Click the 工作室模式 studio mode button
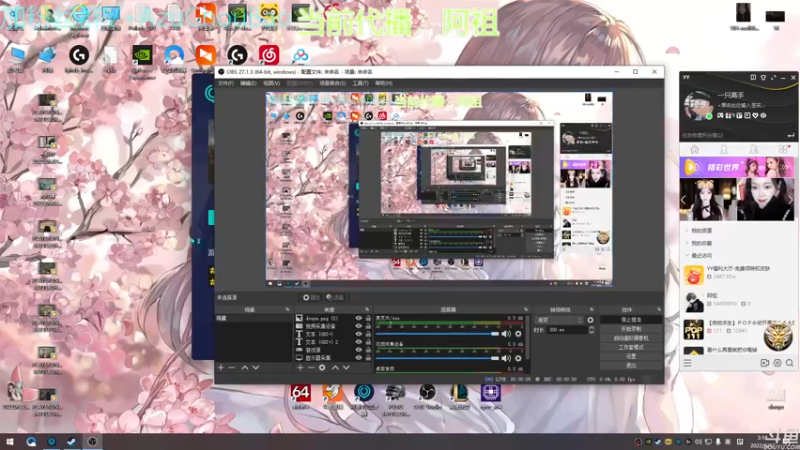Viewport: 800px width, 450px height. [x=631, y=347]
